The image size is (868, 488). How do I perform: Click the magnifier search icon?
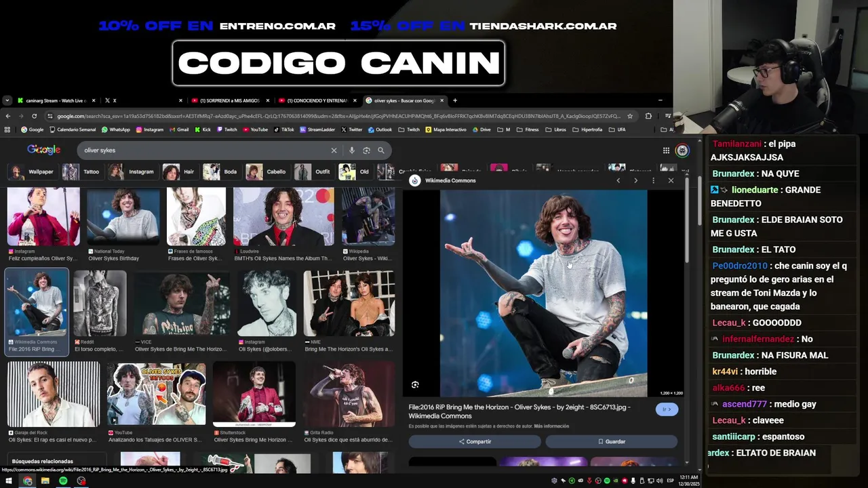point(381,150)
